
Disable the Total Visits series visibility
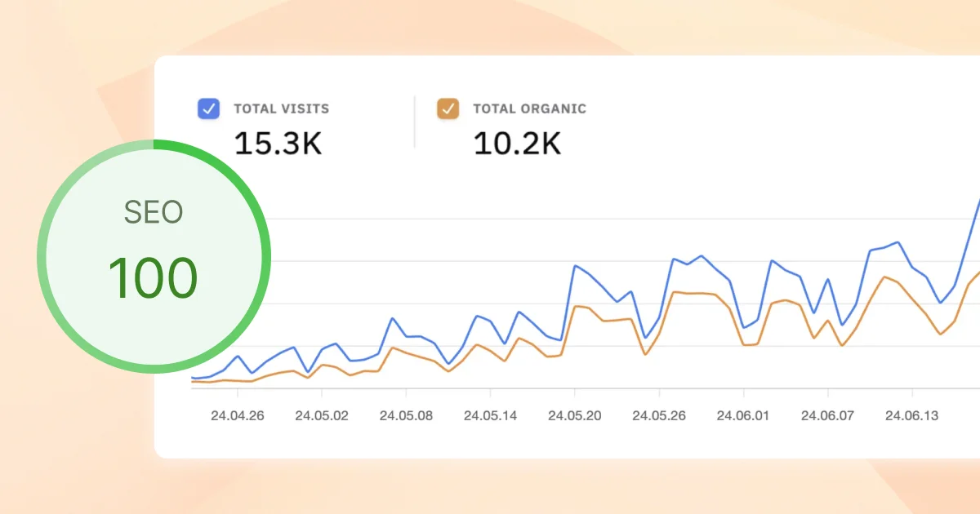click(208, 108)
